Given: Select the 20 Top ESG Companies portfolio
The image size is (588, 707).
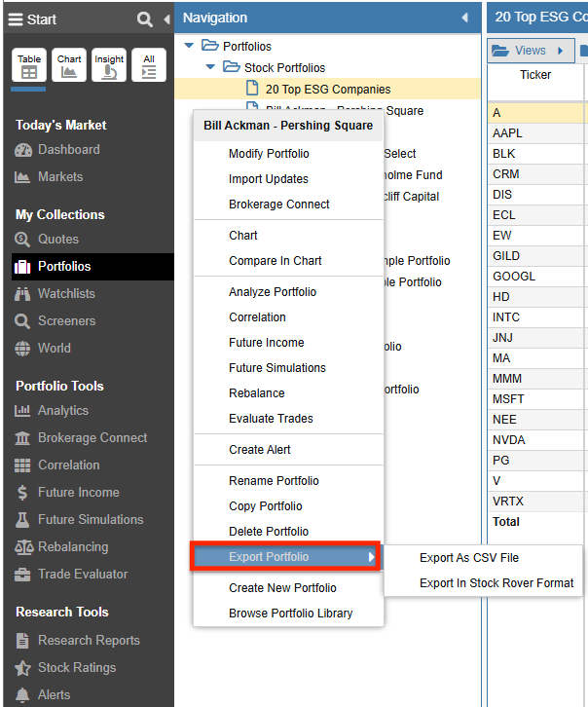Looking at the screenshot, I should (328, 90).
